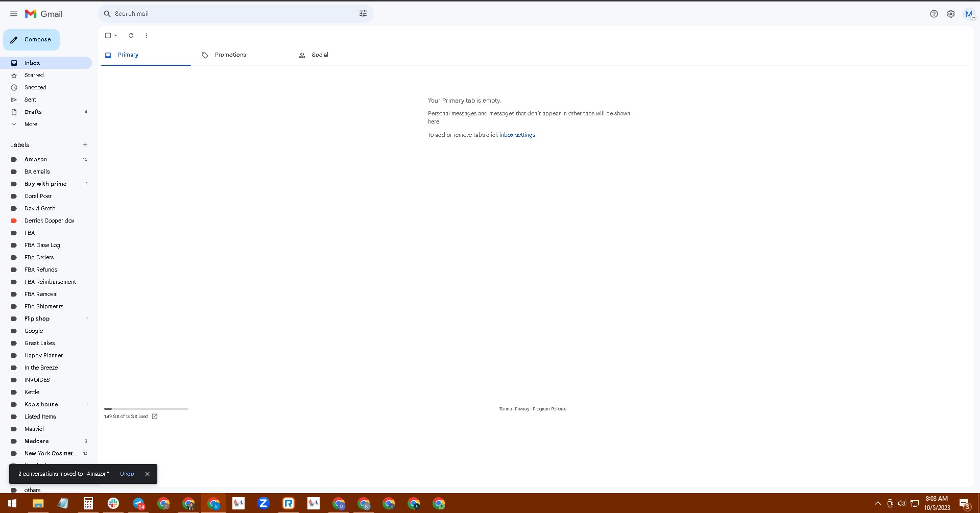
Task: Open the storage management link icon
Action: (155, 417)
